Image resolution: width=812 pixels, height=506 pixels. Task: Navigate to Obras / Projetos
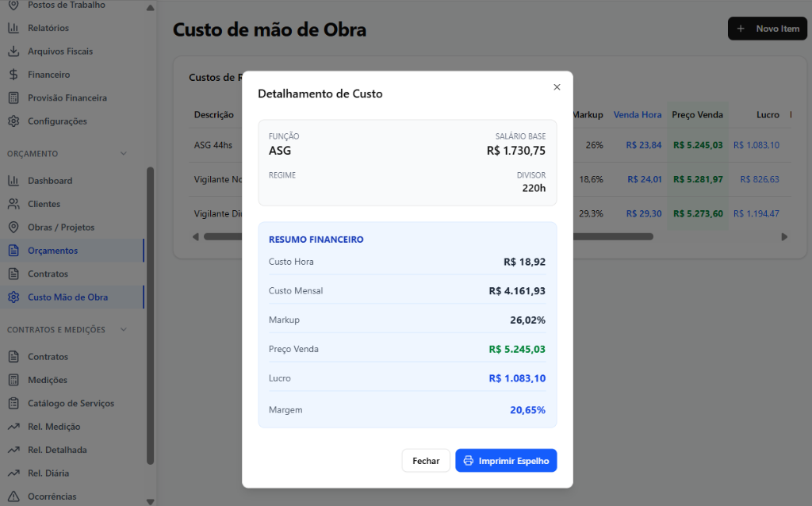tap(61, 228)
